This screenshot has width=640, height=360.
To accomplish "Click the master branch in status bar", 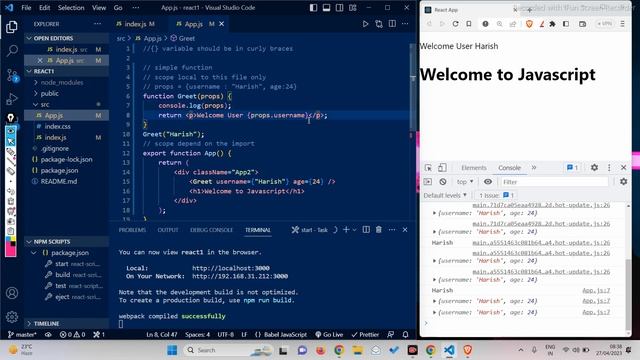I will (22, 335).
